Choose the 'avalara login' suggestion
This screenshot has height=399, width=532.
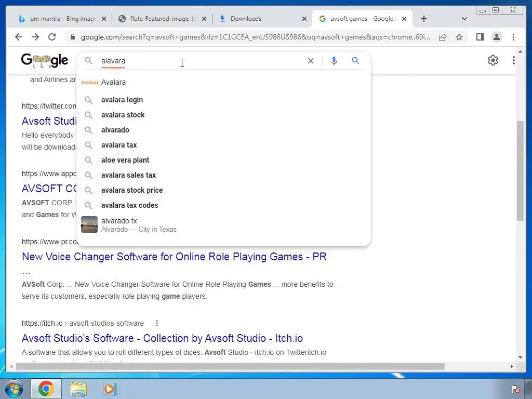(223, 100)
